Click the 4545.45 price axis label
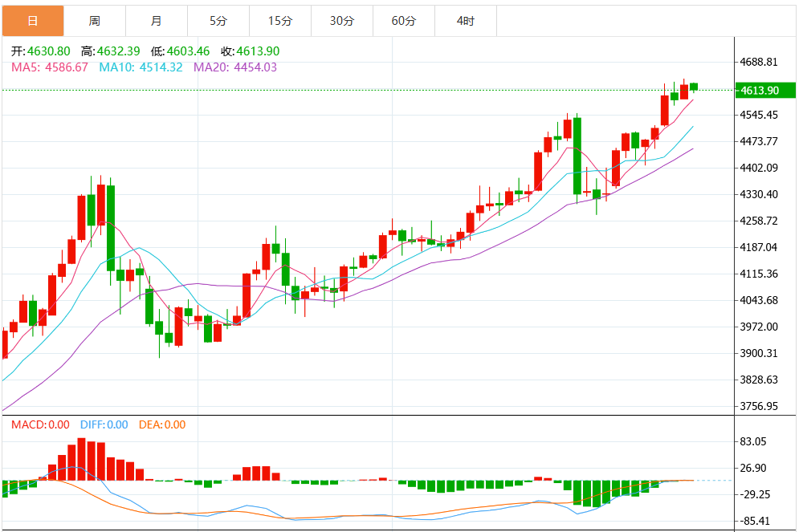This screenshot has height=532, width=803. [759, 115]
